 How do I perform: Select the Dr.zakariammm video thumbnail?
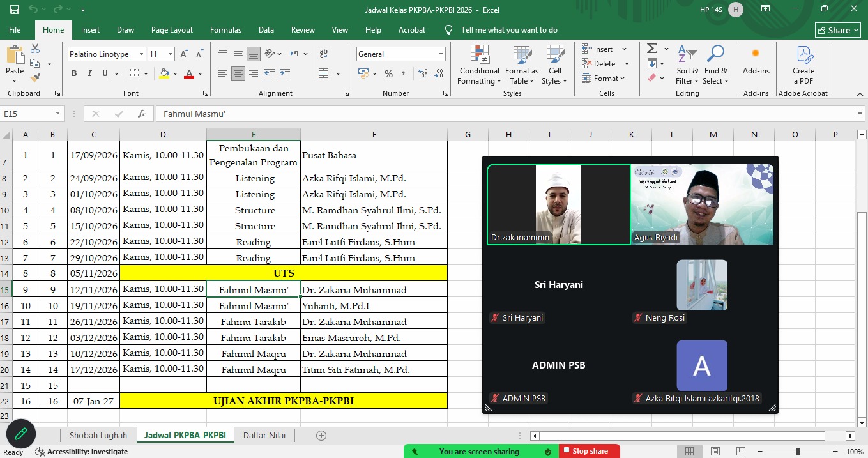point(559,204)
